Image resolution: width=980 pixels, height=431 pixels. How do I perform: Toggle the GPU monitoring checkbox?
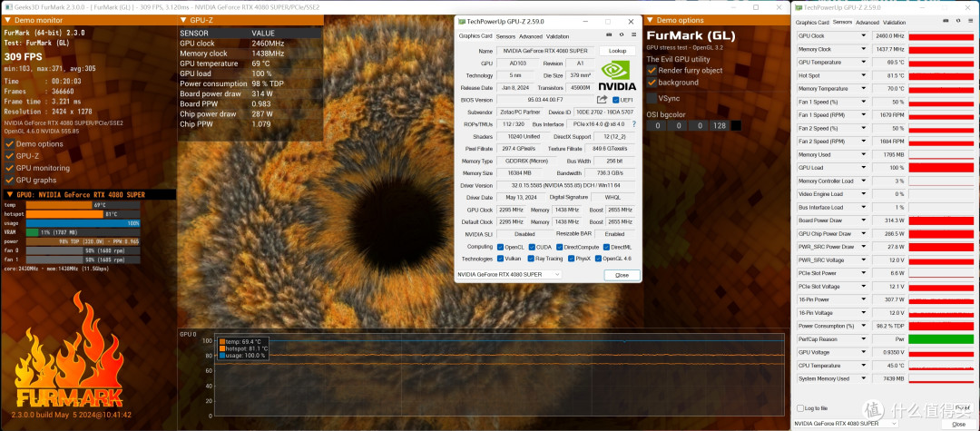click(9, 168)
